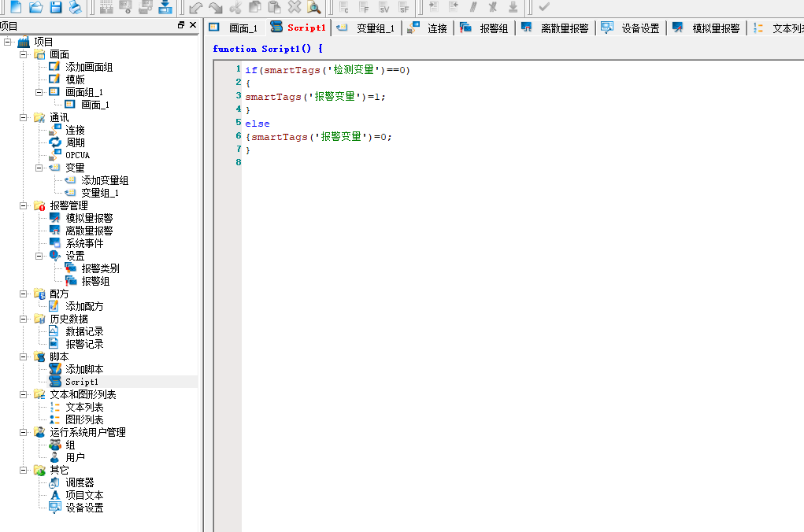Click the Download to device toolbar icon
Viewport: 804px width, 532px height.
click(x=165, y=6)
